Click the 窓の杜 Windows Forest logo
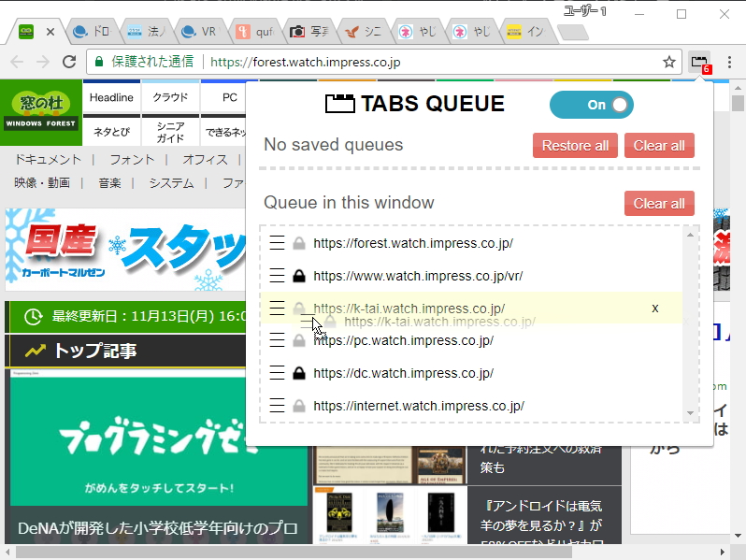The image size is (746, 560). coord(41,112)
